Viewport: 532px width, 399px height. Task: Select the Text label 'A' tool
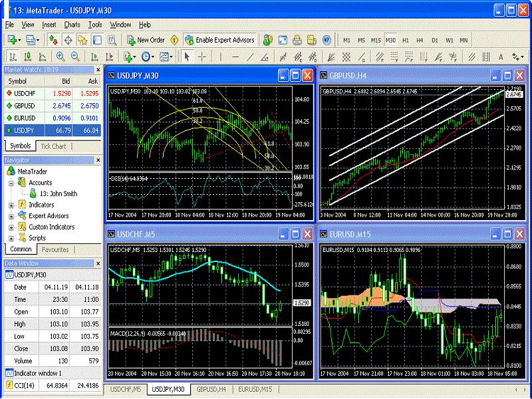501,57
